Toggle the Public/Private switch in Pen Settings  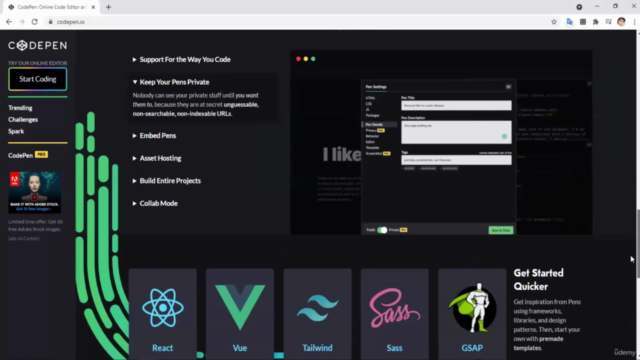[x=382, y=230]
